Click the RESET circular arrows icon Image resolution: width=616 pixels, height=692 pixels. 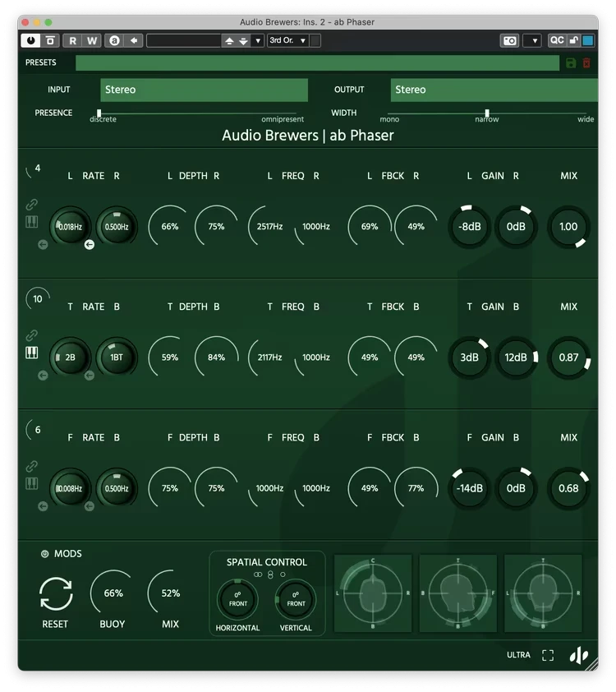coord(56,594)
